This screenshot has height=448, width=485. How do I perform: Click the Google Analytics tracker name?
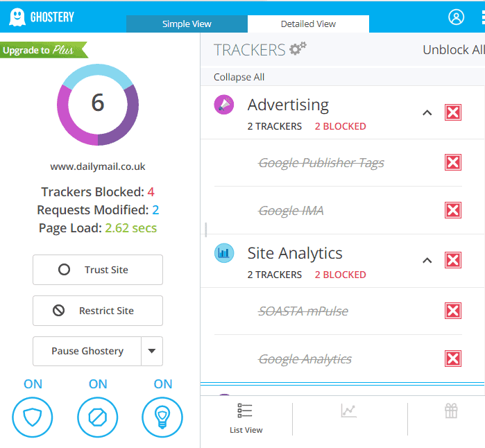305,359
